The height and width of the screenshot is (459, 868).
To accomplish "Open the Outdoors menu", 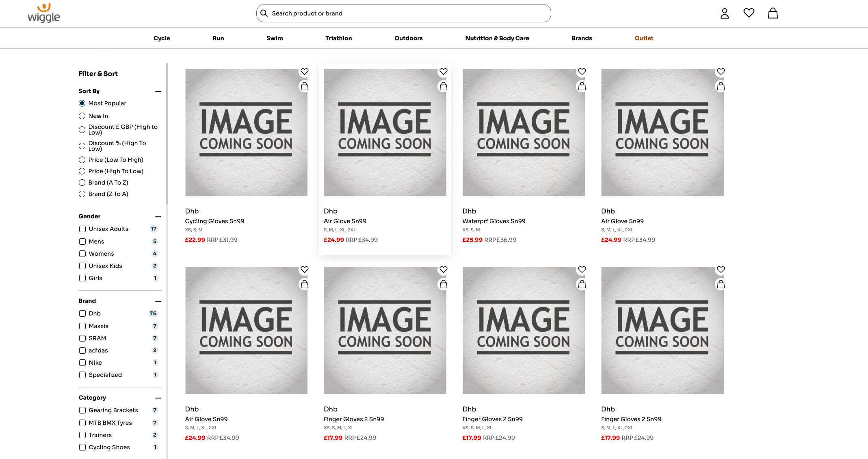I will click(x=408, y=38).
